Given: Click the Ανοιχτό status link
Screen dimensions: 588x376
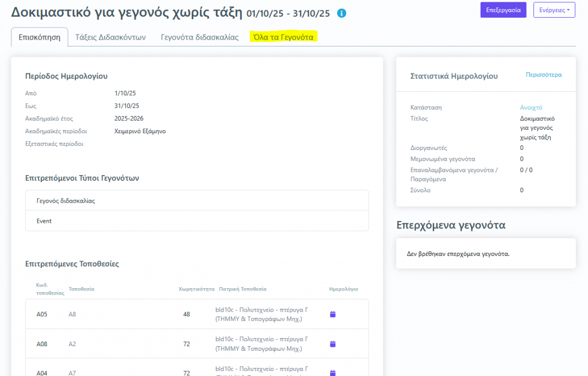Looking at the screenshot, I should [531, 107].
